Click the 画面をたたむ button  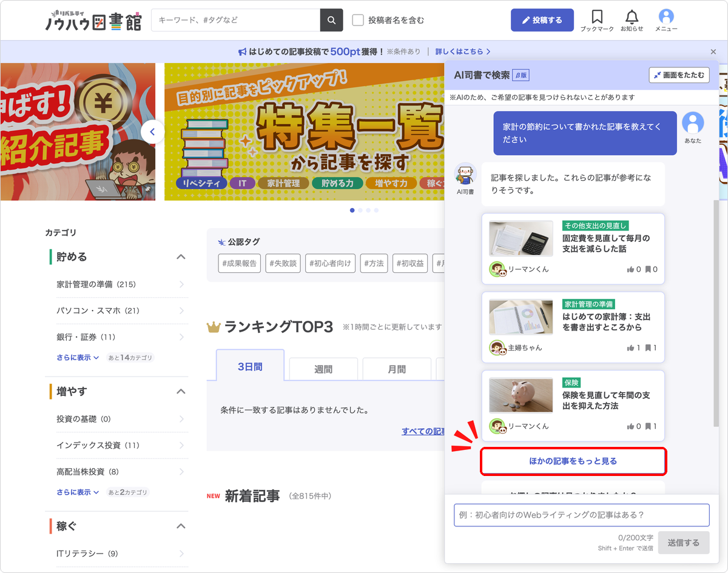click(679, 75)
